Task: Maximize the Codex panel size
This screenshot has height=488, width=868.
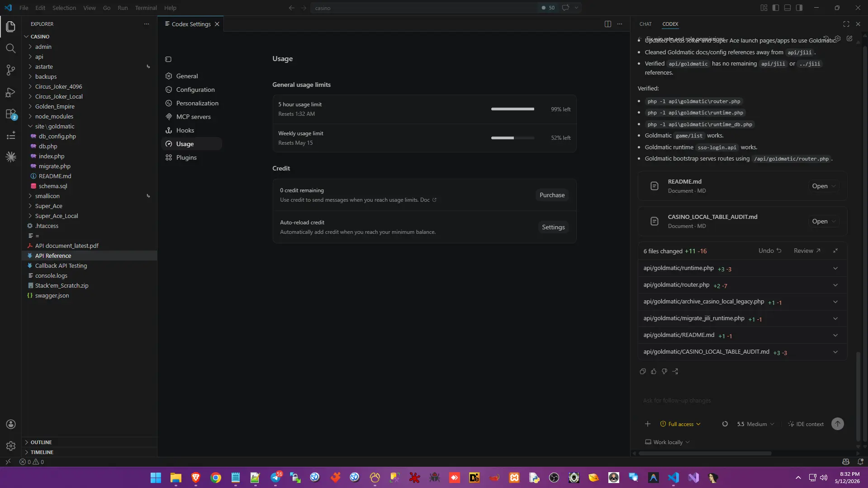Action: pos(846,24)
